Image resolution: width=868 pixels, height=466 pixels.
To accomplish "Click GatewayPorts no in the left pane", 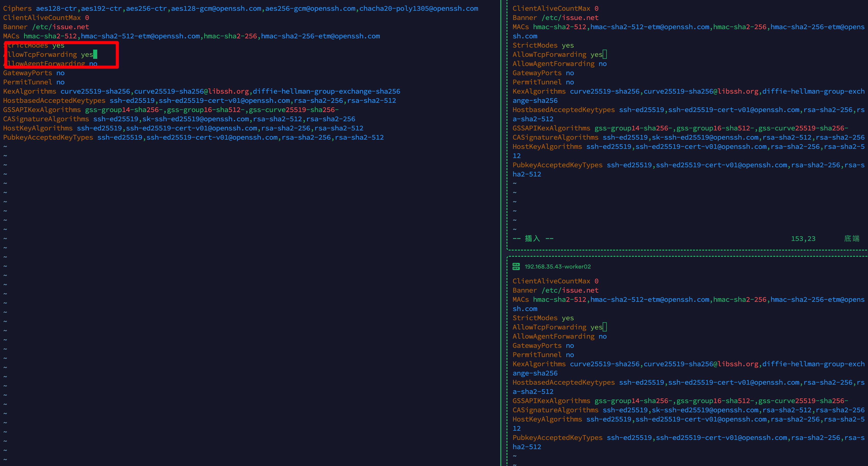I will click(34, 73).
